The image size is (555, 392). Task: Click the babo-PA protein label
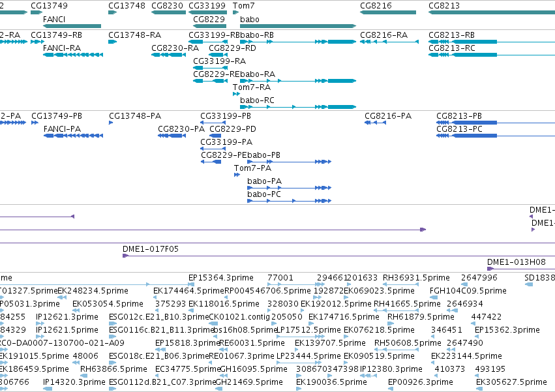click(264, 181)
